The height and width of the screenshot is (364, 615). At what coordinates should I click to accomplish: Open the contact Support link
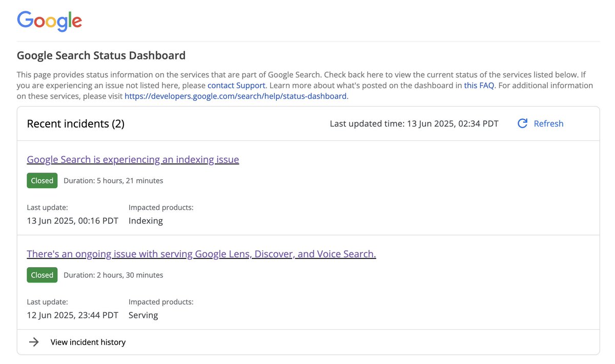coord(236,85)
